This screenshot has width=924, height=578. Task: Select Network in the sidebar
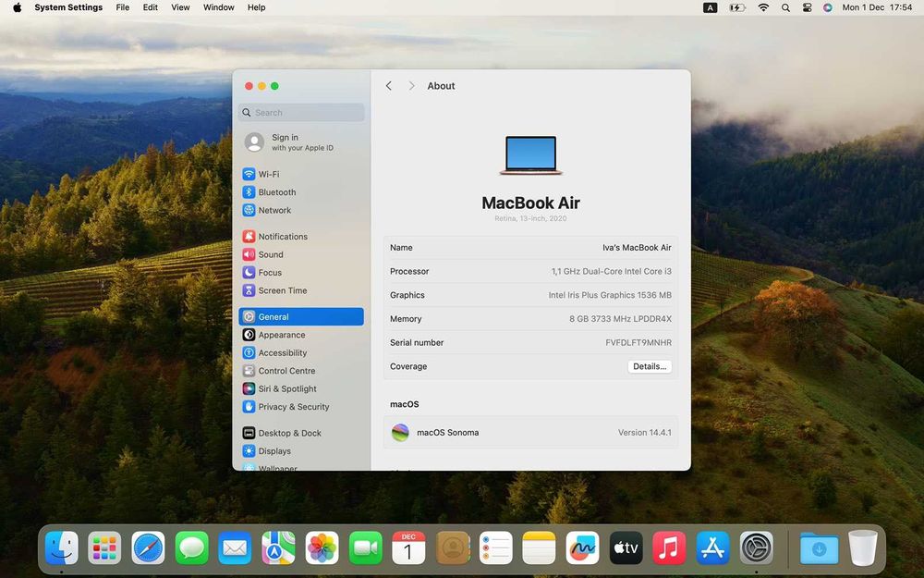pyautogui.click(x=301, y=210)
